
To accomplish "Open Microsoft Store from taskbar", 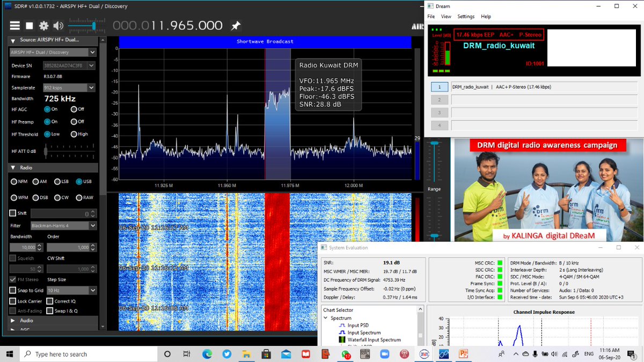I will (x=266, y=354).
